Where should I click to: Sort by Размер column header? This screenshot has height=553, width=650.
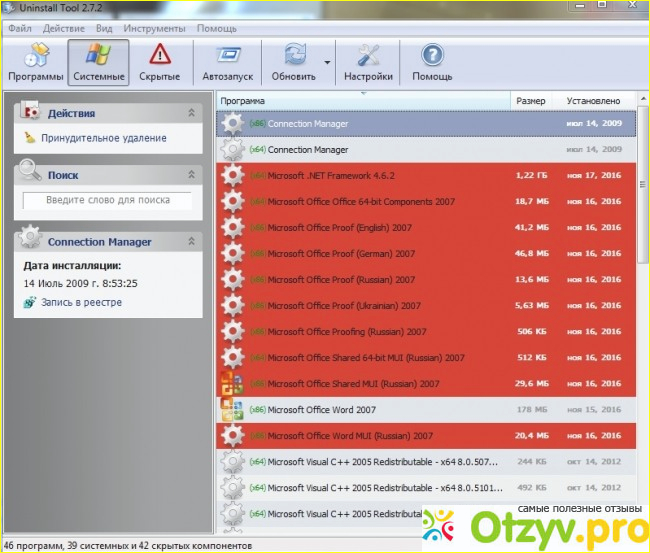pos(531,101)
